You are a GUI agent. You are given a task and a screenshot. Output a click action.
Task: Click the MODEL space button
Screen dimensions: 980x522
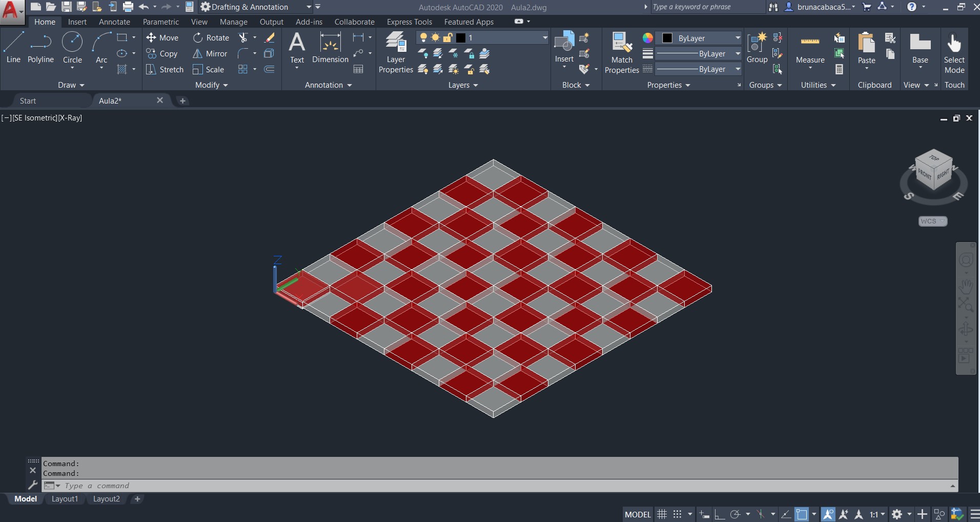pyautogui.click(x=638, y=514)
